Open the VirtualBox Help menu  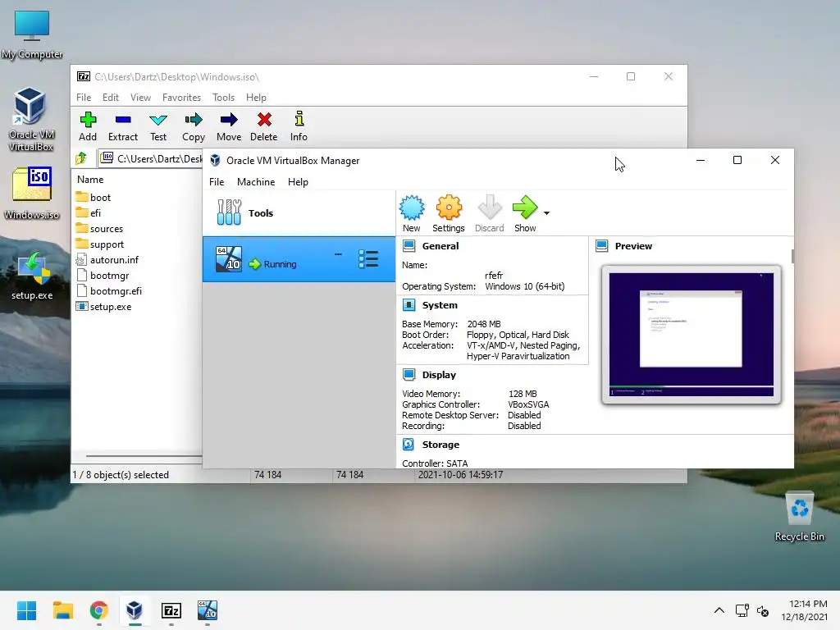pyautogui.click(x=298, y=182)
